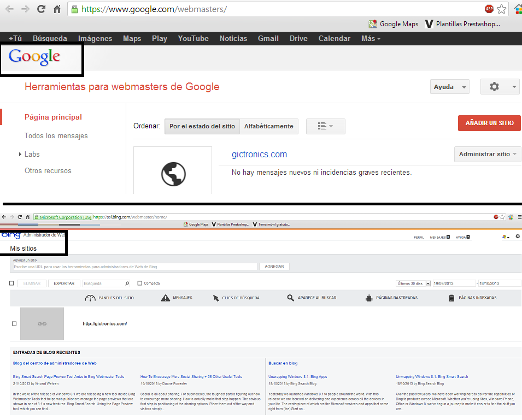
Task: Click the Páginas rastreadas robot column
Action: [391, 298]
